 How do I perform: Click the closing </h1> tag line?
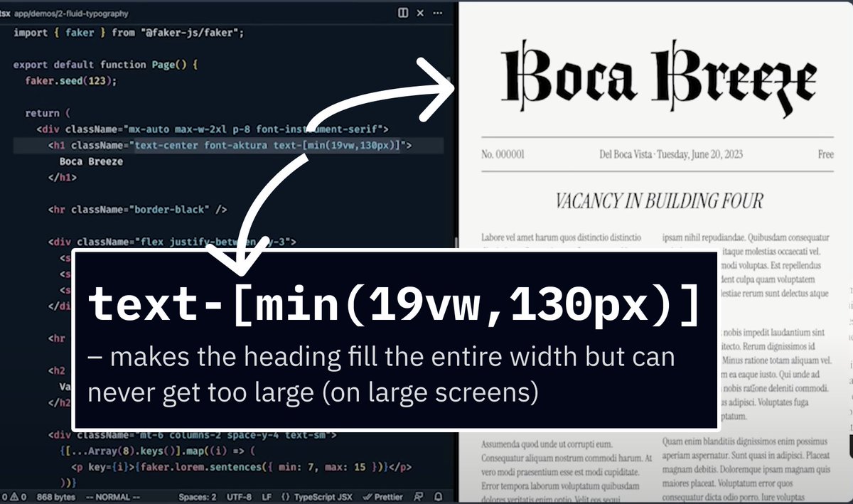click(62, 178)
